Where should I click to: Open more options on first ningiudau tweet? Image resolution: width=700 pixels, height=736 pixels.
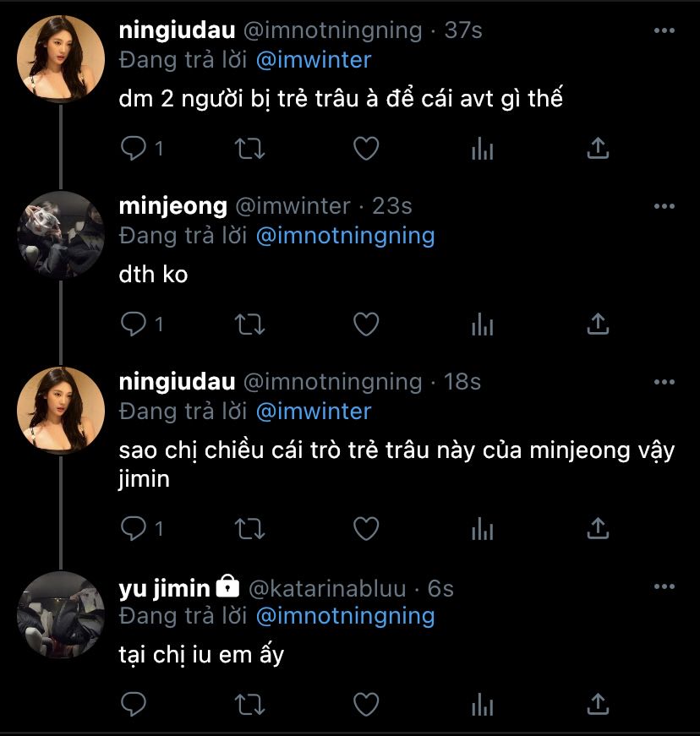point(664,31)
